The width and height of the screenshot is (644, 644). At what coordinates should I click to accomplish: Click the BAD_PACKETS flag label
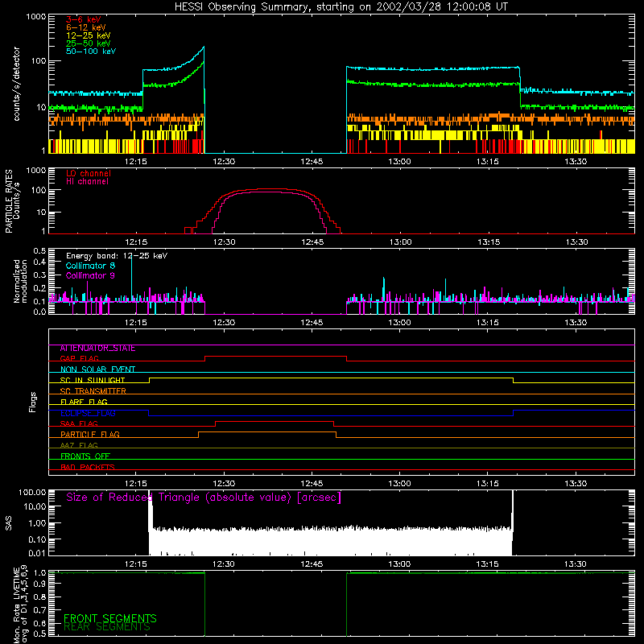click(88, 467)
